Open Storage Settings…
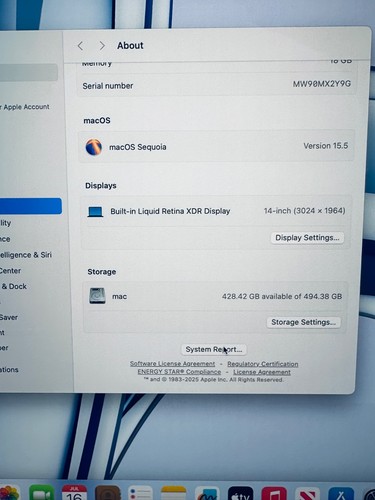The width and height of the screenshot is (375, 500). tap(303, 322)
